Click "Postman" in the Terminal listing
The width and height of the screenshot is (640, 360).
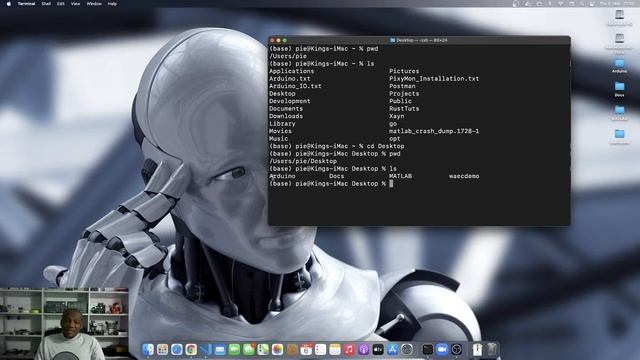pyautogui.click(x=402, y=86)
